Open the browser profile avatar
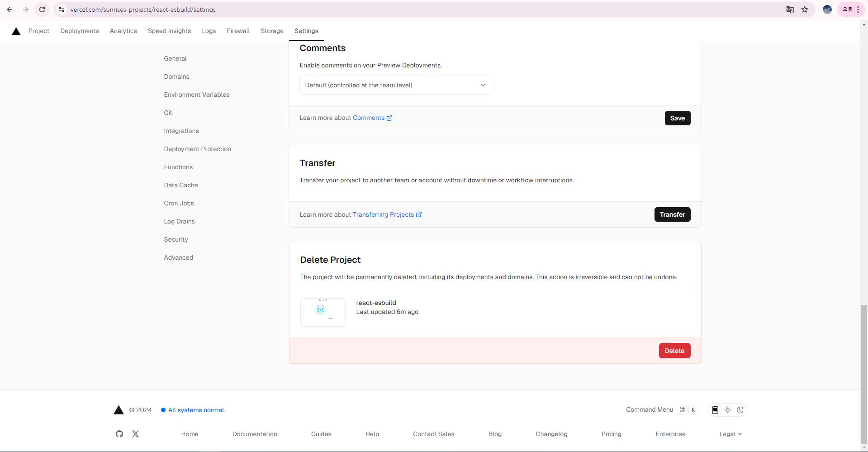Image resolution: width=868 pixels, height=452 pixels. pyautogui.click(x=827, y=10)
